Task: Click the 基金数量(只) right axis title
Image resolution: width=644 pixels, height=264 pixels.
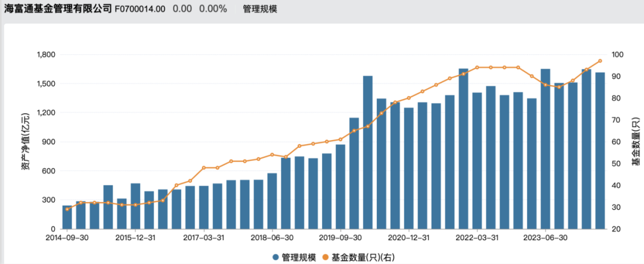Action: (636, 142)
